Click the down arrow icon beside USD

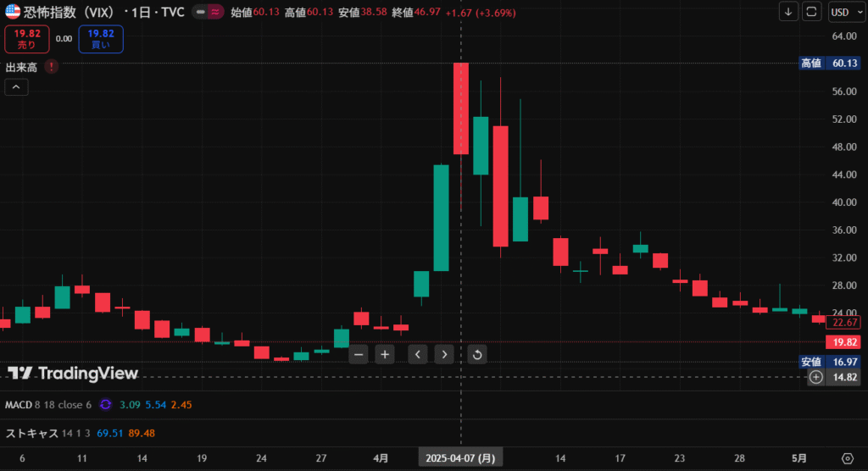pos(789,12)
